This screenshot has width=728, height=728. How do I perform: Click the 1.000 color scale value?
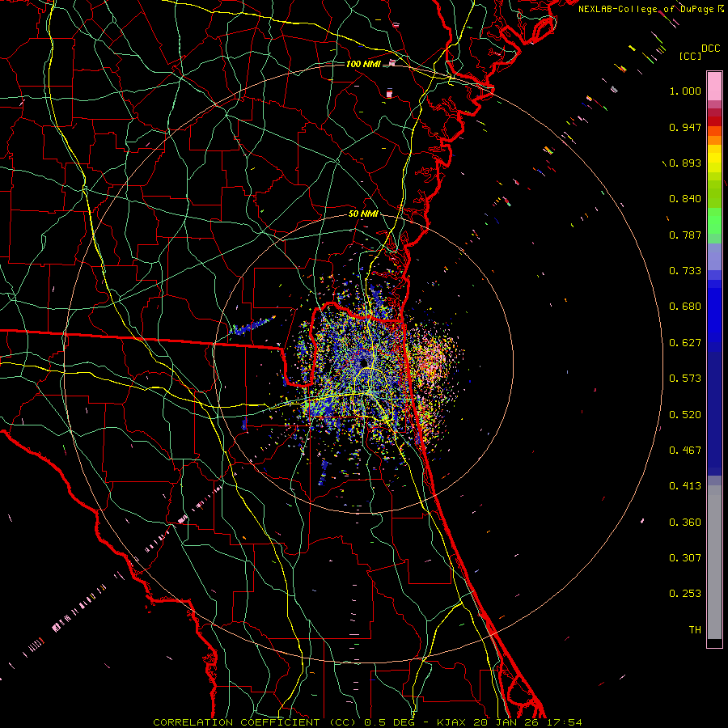[685, 91]
